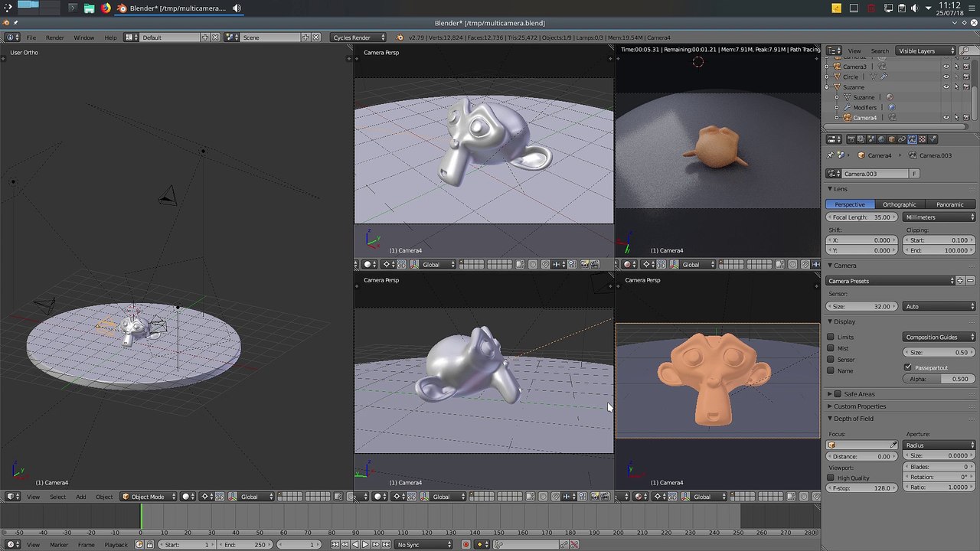The width and height of the screenshot is (980, 551).
Task: Open the camera data properties tab
Action: (x=912, y=139)
